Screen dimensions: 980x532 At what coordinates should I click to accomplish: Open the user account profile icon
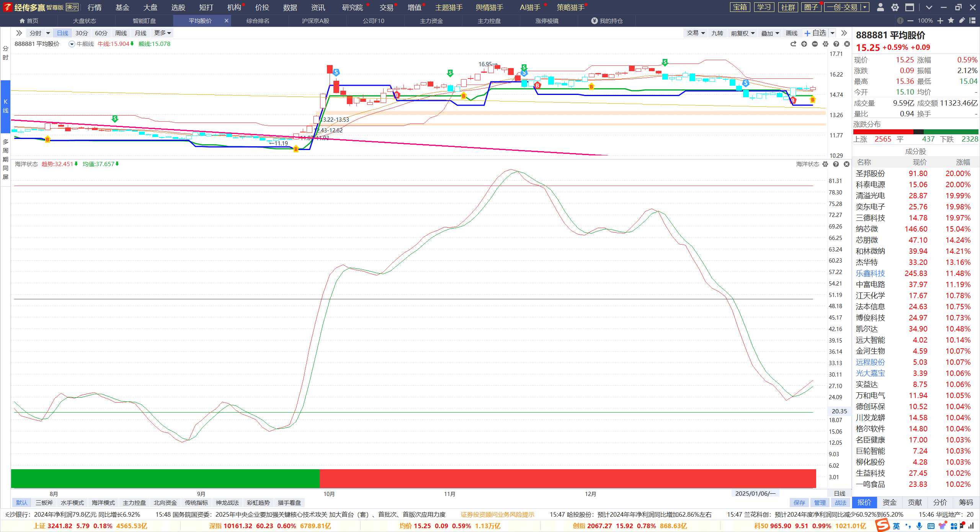(x=880, y=7)
